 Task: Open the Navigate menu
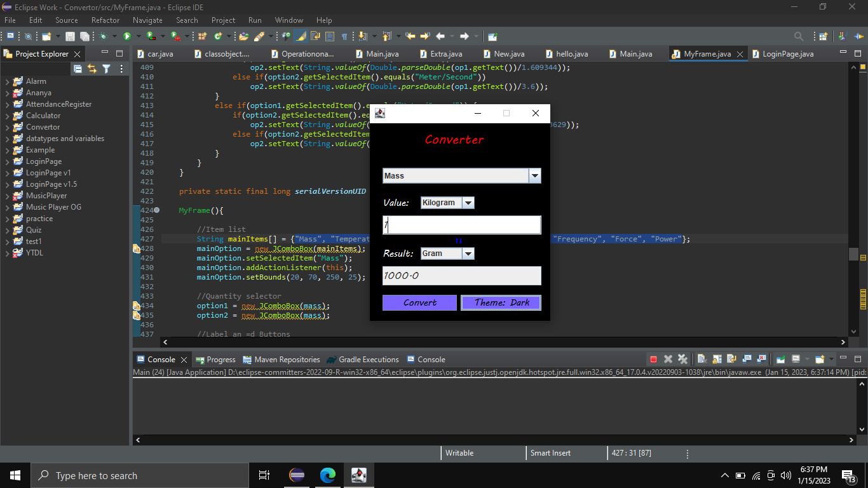click(147, 20)
